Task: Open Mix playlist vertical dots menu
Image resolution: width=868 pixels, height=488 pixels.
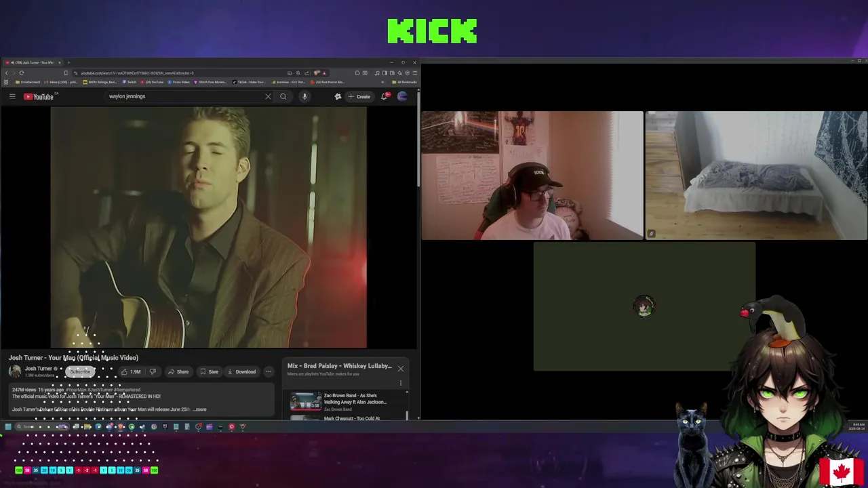Action: [x=401, y=383]
